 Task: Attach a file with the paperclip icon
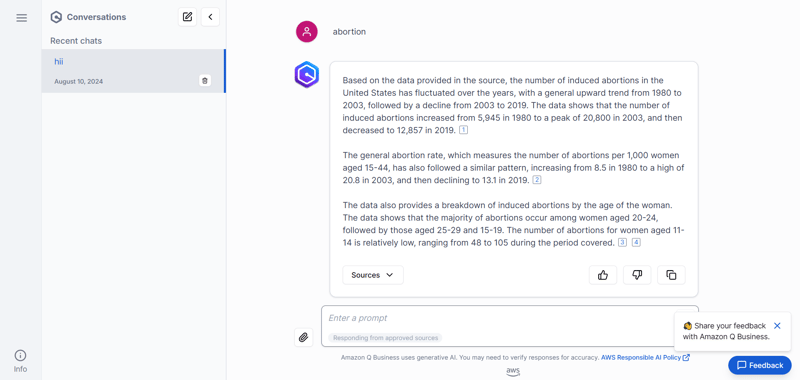coord(304,337)
